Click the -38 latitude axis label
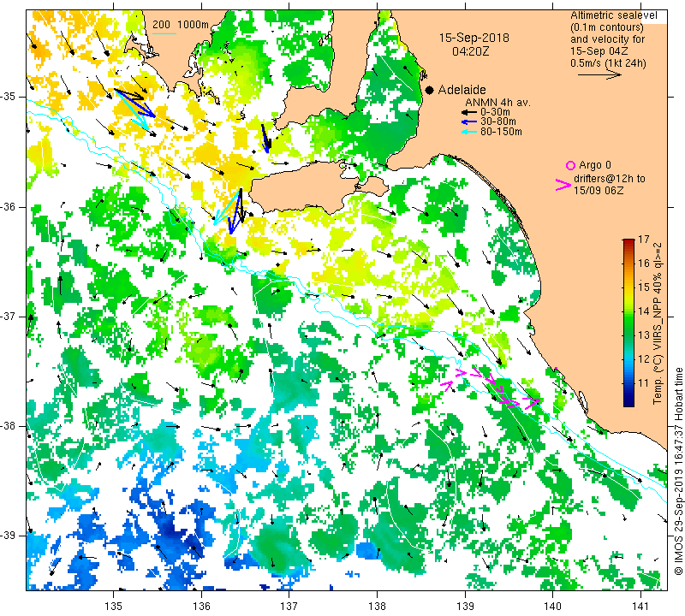The height and width of the screenshot is (616, 685). click(8, 426)
